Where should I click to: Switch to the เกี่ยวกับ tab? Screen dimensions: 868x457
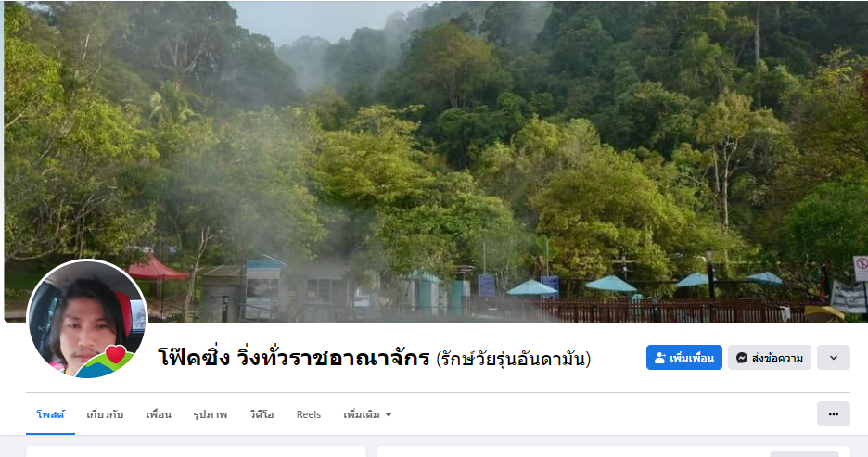pyautogui.click(x=105, y=414)
